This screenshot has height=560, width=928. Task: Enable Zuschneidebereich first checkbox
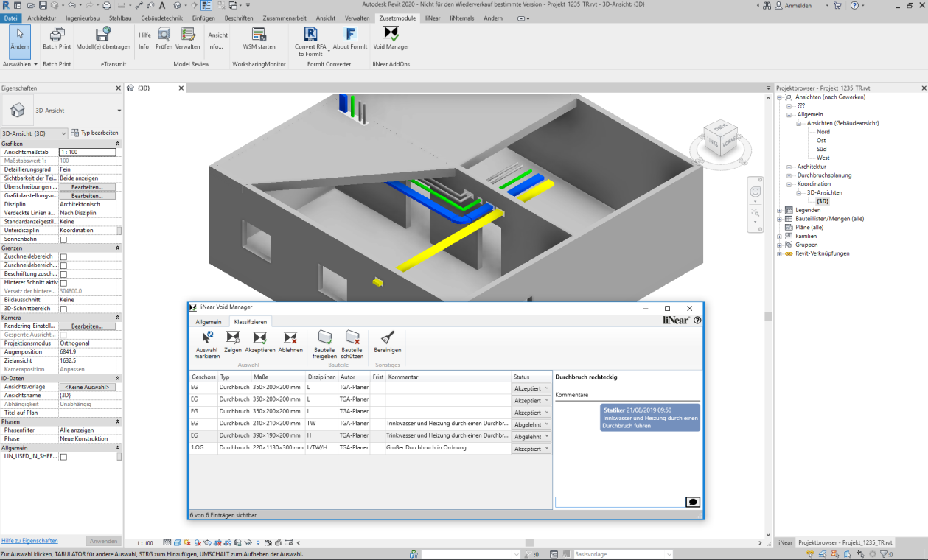coord(63,256)
